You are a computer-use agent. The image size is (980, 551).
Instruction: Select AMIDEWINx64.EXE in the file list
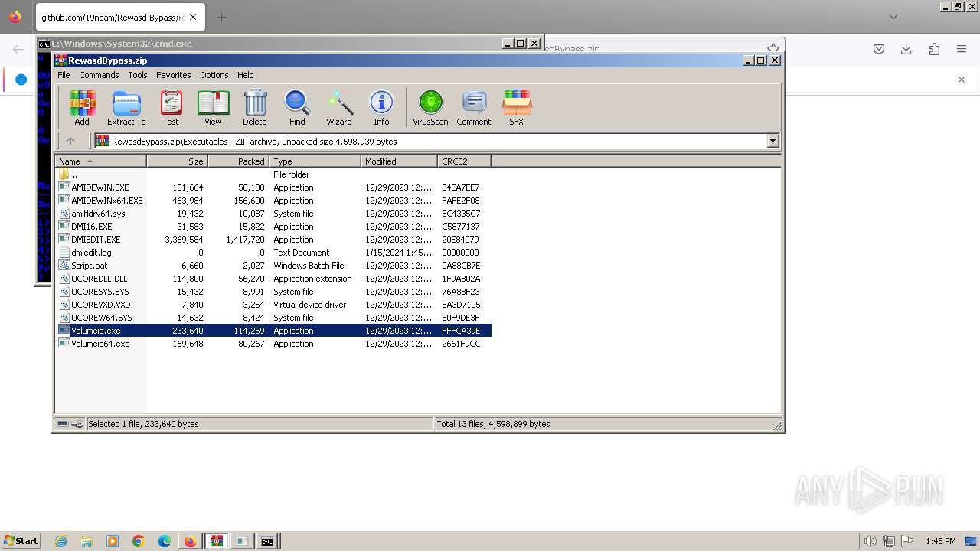[x=273, y=201]
